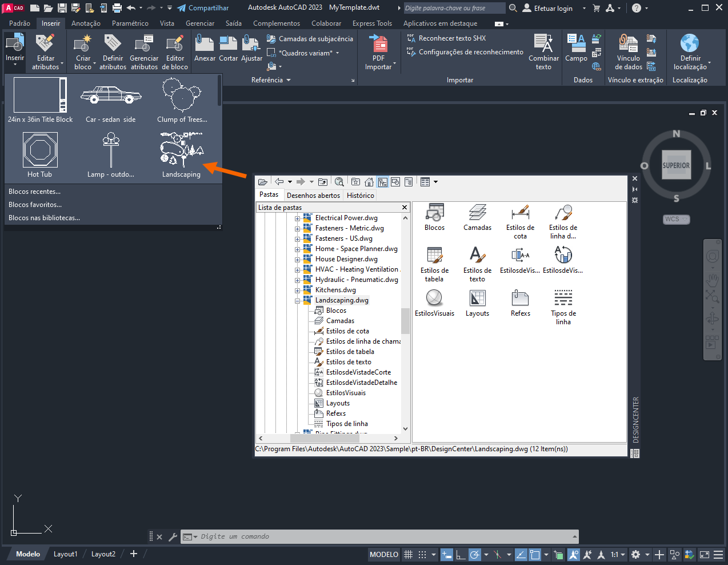The width and height of the screenshot is (728, 565).
Task: Toggle polar tracking in status bar
Action: (x=474, y=555)
